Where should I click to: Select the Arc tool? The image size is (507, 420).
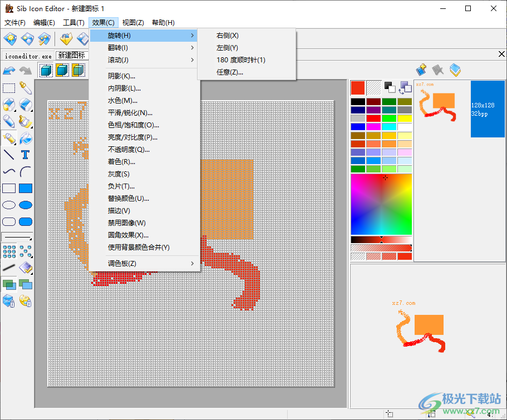[x=26, y=172]
